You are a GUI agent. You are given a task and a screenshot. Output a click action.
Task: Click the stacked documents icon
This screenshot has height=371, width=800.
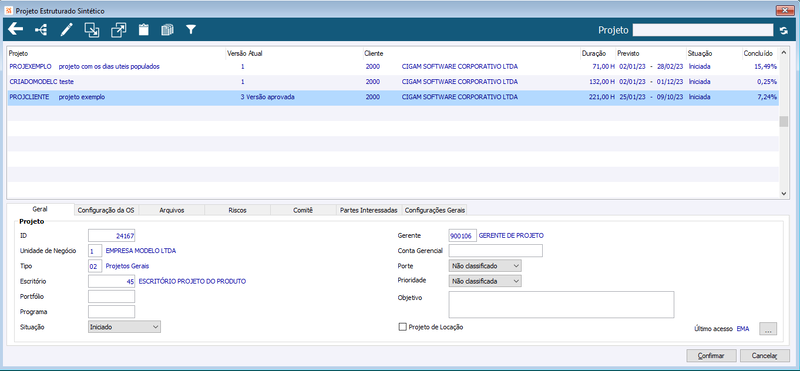167,31
